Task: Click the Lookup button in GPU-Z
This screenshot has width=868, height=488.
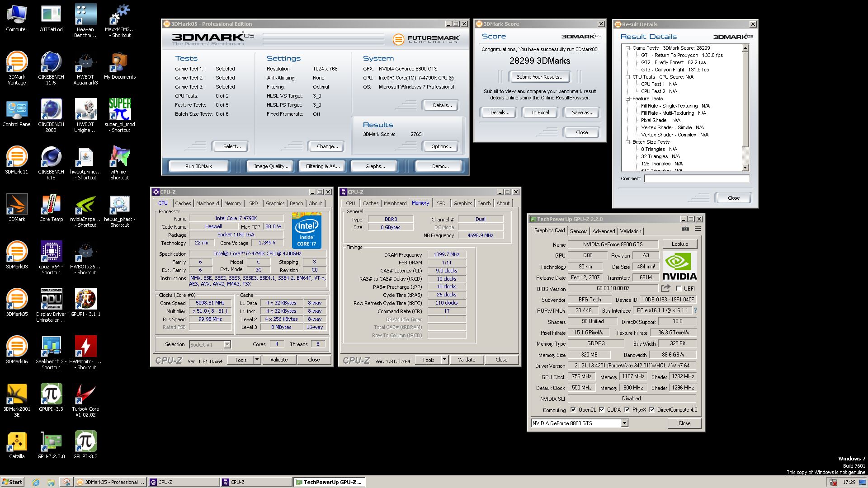Action: click(680, 244)
